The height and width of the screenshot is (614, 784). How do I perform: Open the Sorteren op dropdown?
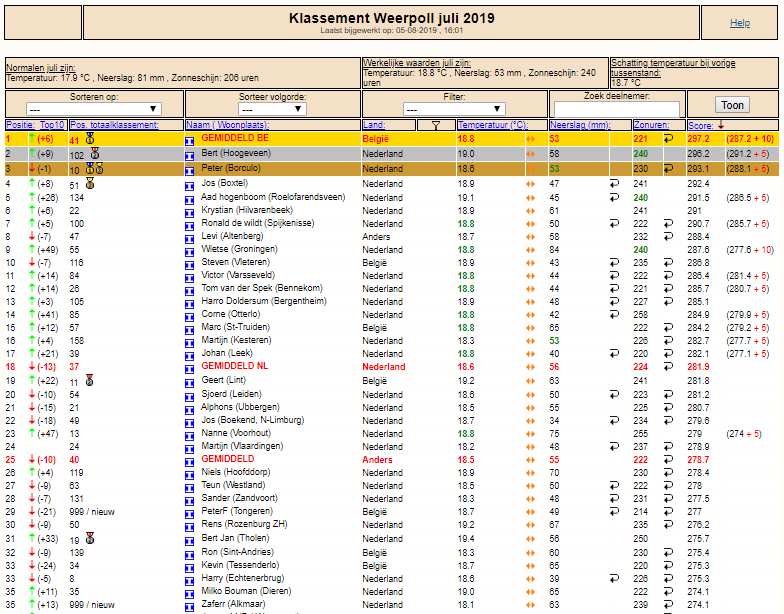[94, 109]
